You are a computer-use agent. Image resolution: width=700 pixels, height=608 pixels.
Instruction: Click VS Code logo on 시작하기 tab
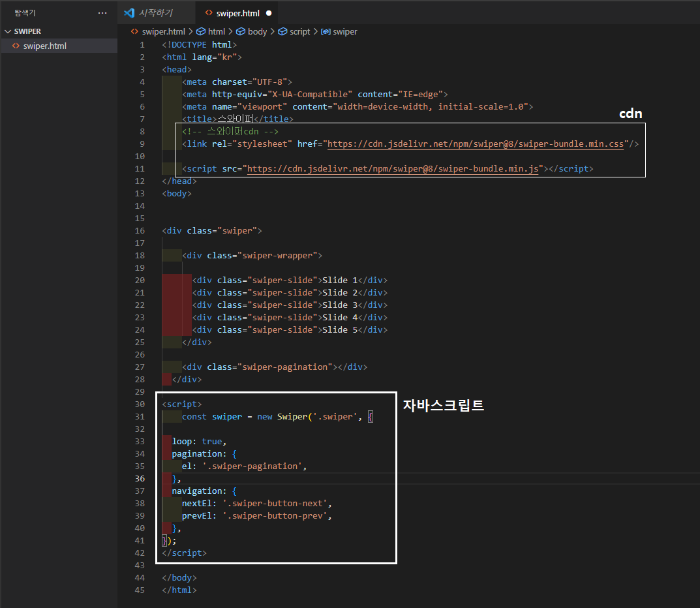tap(129, 12)
